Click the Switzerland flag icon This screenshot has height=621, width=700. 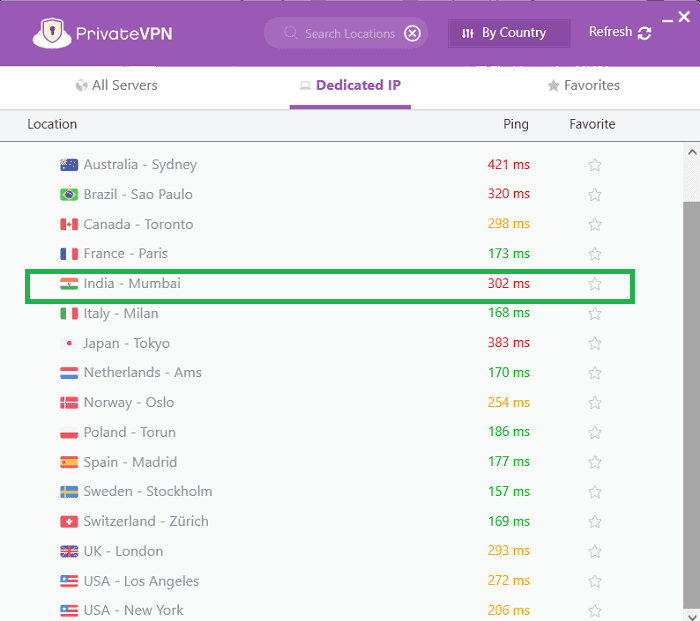[x=69, y=521]
